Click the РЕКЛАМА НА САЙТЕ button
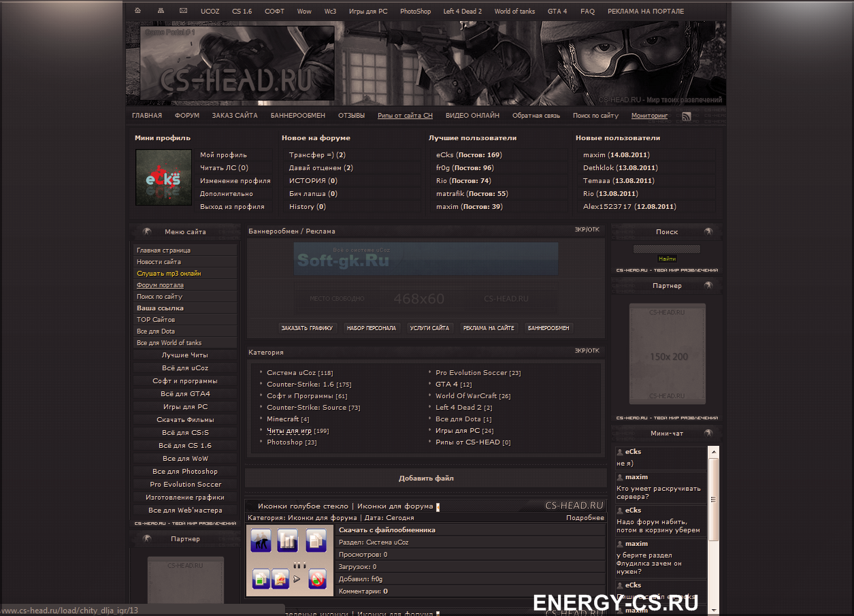The height and width of the screenshot is (616, 854). click(489, 328)
